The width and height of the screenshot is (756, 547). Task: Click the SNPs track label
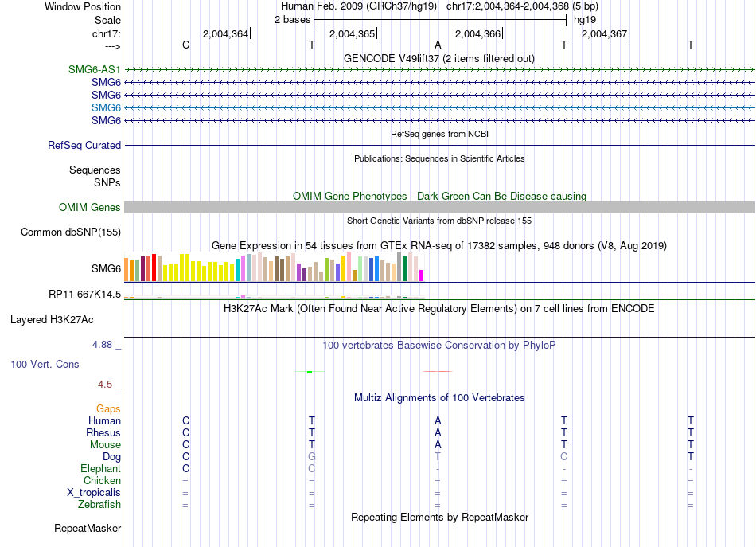coord(107,182)
